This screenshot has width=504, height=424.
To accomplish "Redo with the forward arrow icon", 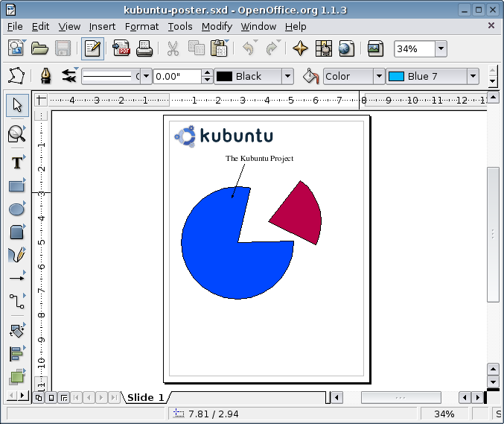I will [x=272, y=48].
